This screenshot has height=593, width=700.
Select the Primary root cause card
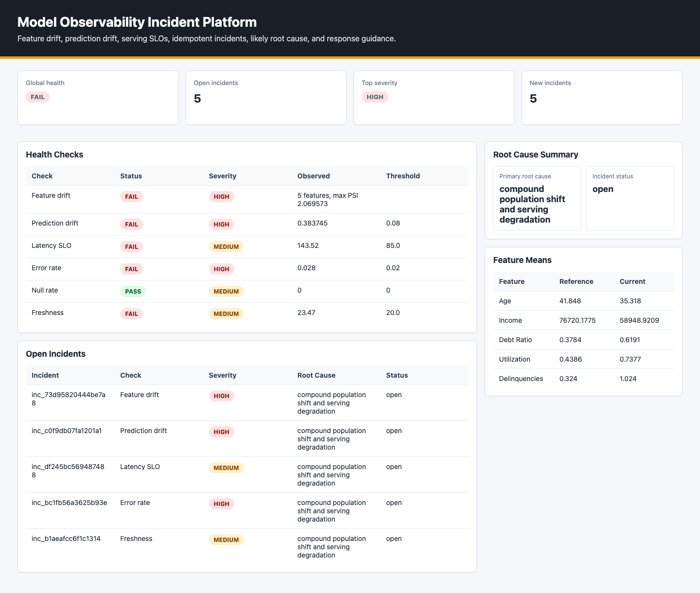point(537,198)
